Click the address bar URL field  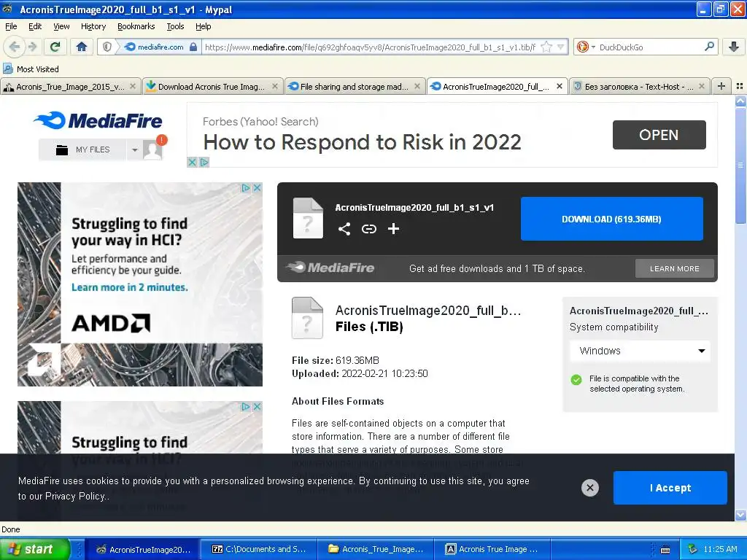pos(371,47)
